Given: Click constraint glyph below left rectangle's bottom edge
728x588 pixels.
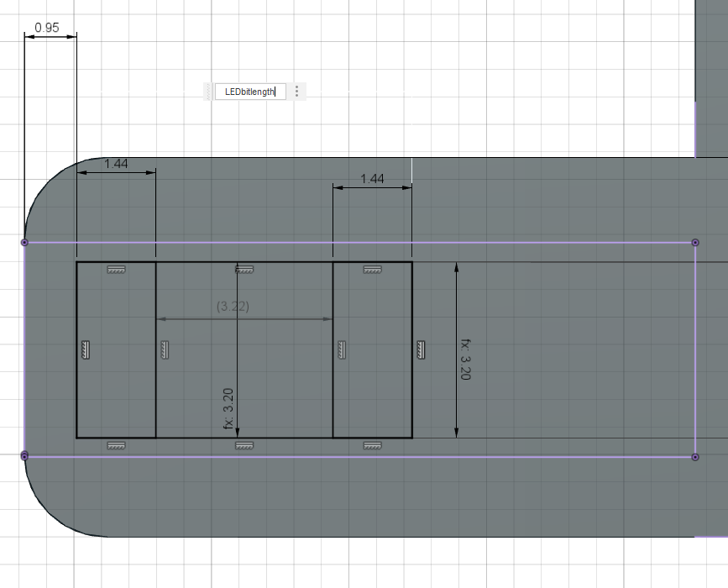Looking at the screenshot, I should click(x=116, y=445).
